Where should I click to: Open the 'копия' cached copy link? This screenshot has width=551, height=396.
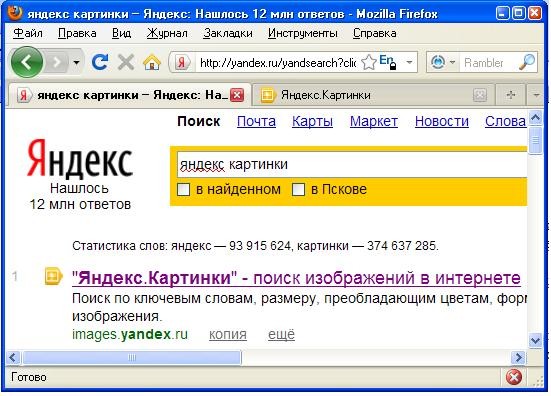[x=228, y=335]
